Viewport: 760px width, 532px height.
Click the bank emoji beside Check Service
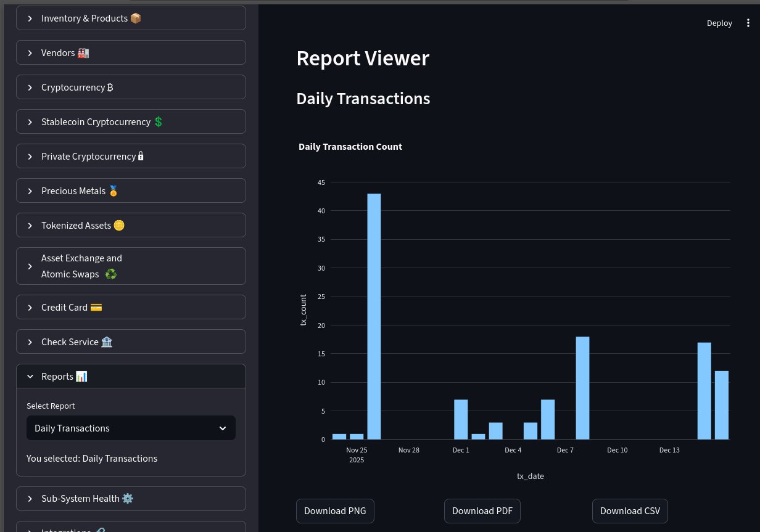click(107, 342)
